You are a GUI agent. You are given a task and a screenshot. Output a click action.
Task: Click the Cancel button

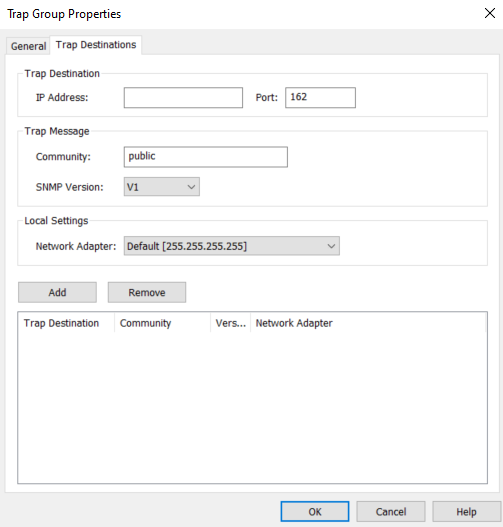(x=391, y=512)
